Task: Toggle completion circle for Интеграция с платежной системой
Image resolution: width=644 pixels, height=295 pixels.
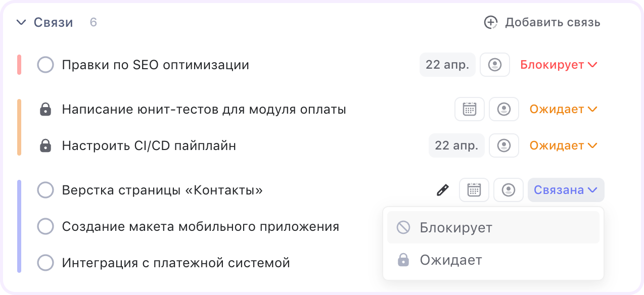Action: point(45,263)
